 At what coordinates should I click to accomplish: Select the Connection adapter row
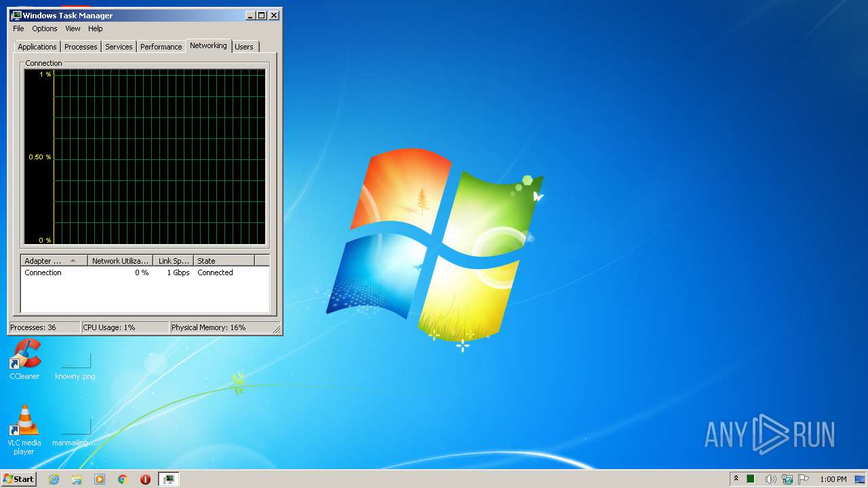145,272
